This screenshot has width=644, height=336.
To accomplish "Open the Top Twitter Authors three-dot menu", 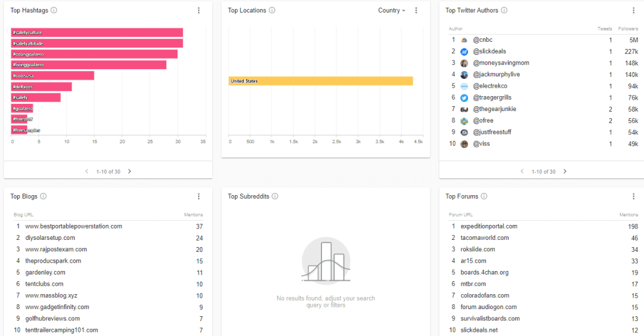I will pyautogui.click(x=634, y=10).
